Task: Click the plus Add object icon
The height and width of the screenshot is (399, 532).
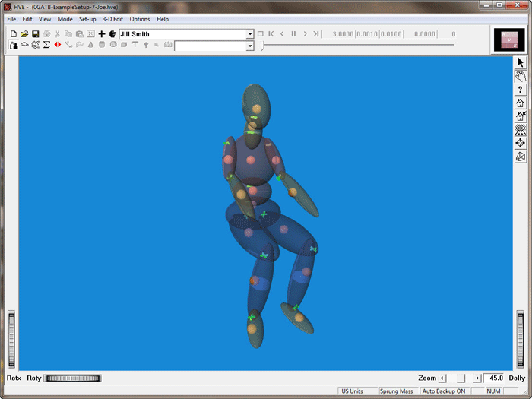Action: pos(102,34)
